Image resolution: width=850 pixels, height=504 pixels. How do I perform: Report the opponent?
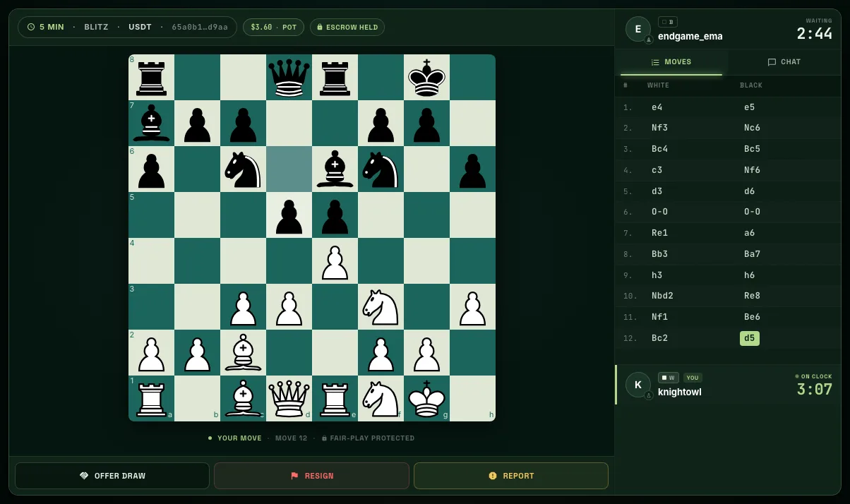tap(511, 476)
